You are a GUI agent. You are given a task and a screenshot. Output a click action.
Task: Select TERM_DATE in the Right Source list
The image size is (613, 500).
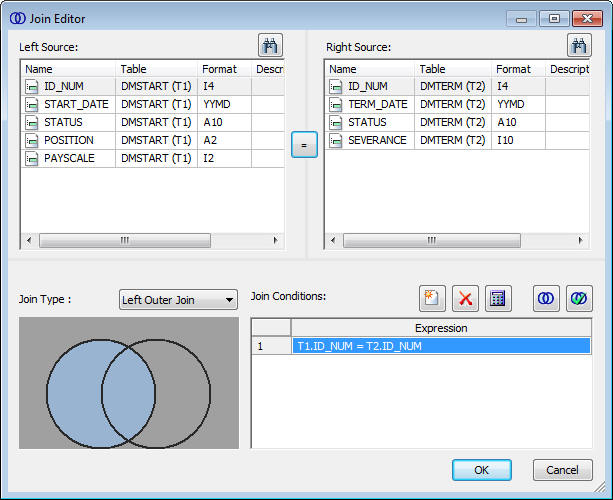coord(378,104)
